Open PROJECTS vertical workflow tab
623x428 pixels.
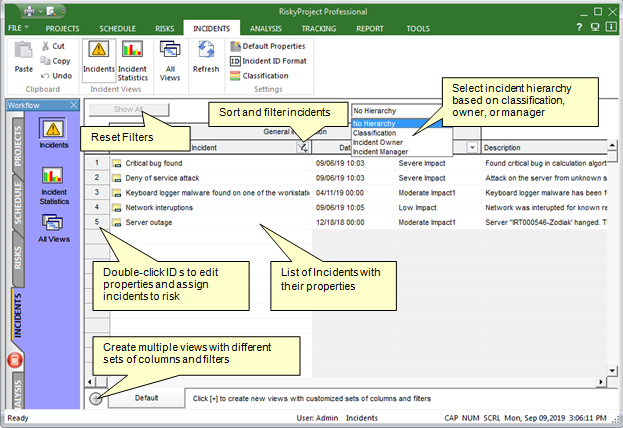18,146
